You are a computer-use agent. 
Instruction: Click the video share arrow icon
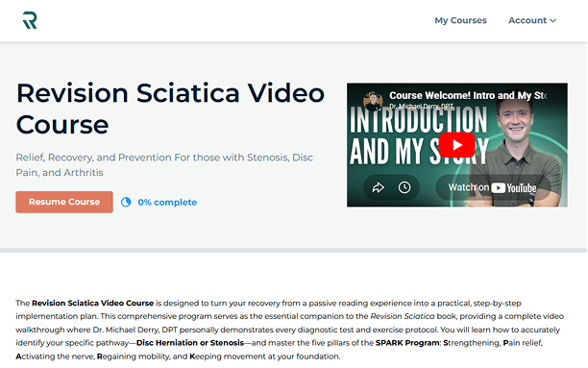tap(378, 187)
